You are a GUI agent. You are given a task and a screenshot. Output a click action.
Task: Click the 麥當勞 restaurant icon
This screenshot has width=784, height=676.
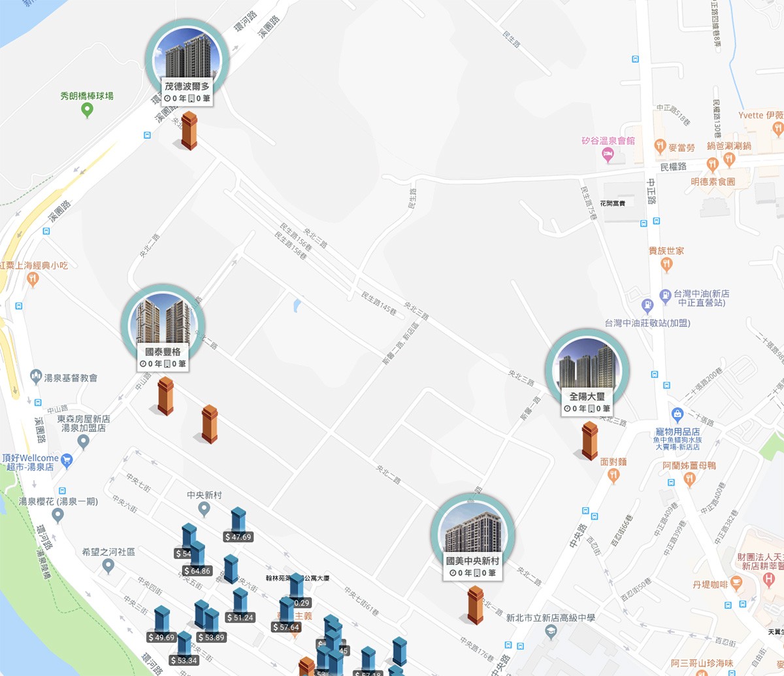coord(660,147)
